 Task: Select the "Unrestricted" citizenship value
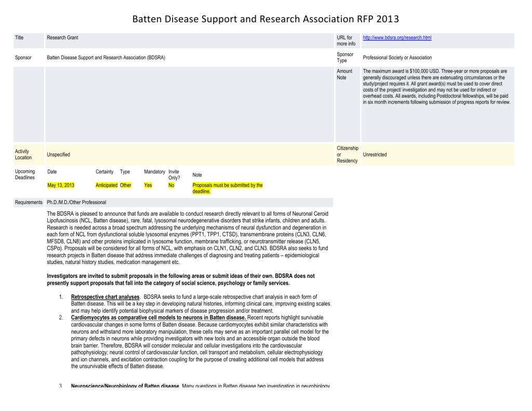(375, 155)
